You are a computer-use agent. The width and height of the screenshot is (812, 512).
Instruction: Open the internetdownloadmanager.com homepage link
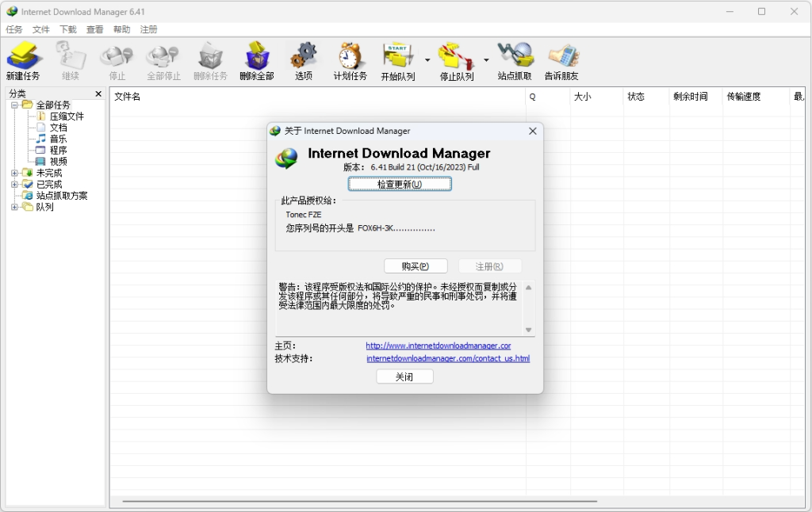pyautogui.click(x=439, y=346)
